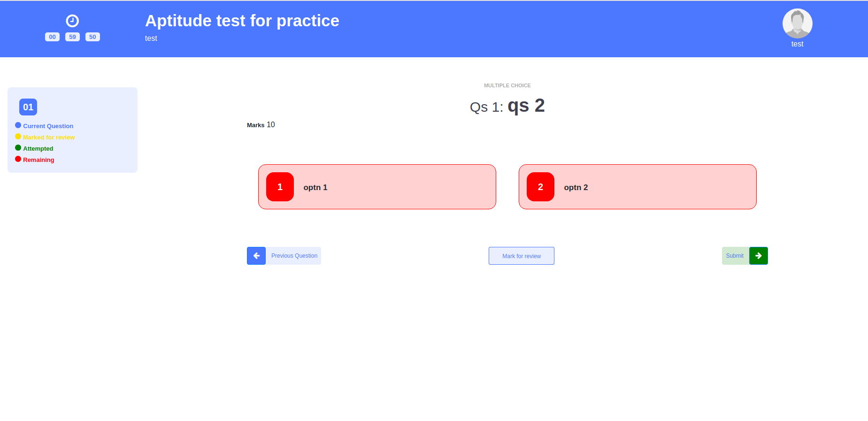Click the green Attempted status dot
This screenshot has width=868, height=421.
pos(18,147)
